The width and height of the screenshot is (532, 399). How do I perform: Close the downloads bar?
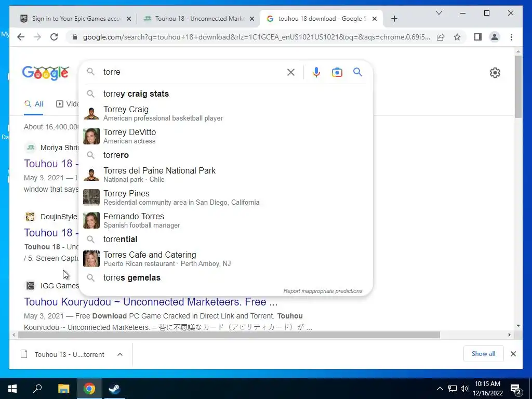point(513,354)
